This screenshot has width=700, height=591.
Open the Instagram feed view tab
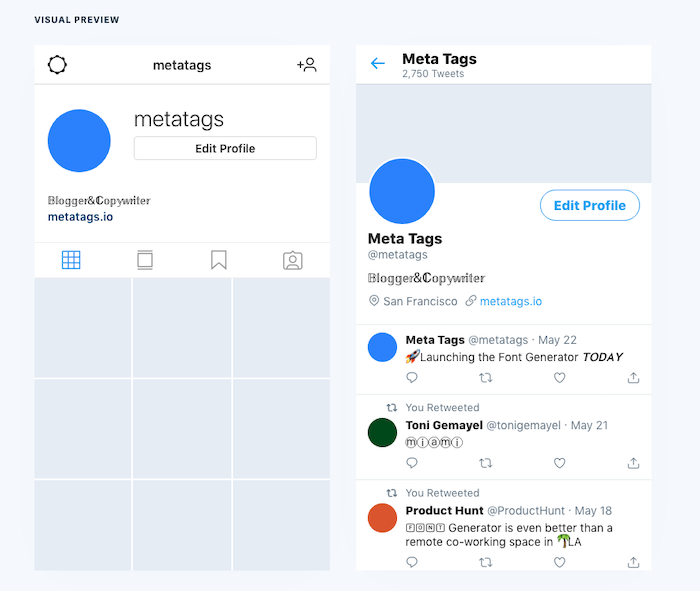(x=145, y=261)
